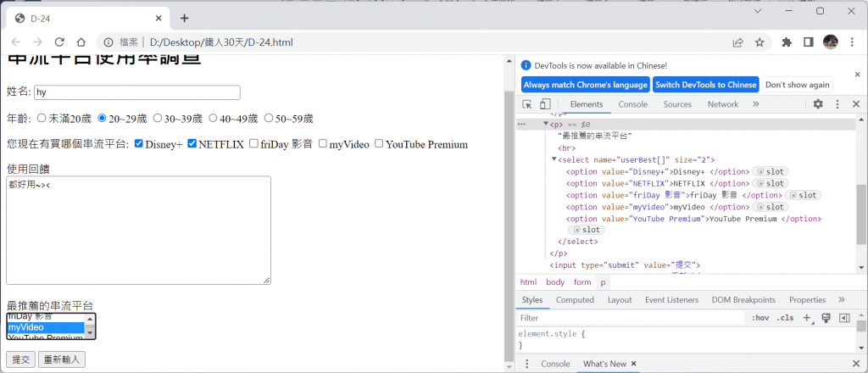Toggle element state with :hov button
The image size is (868, 373).
pos(760,318)
